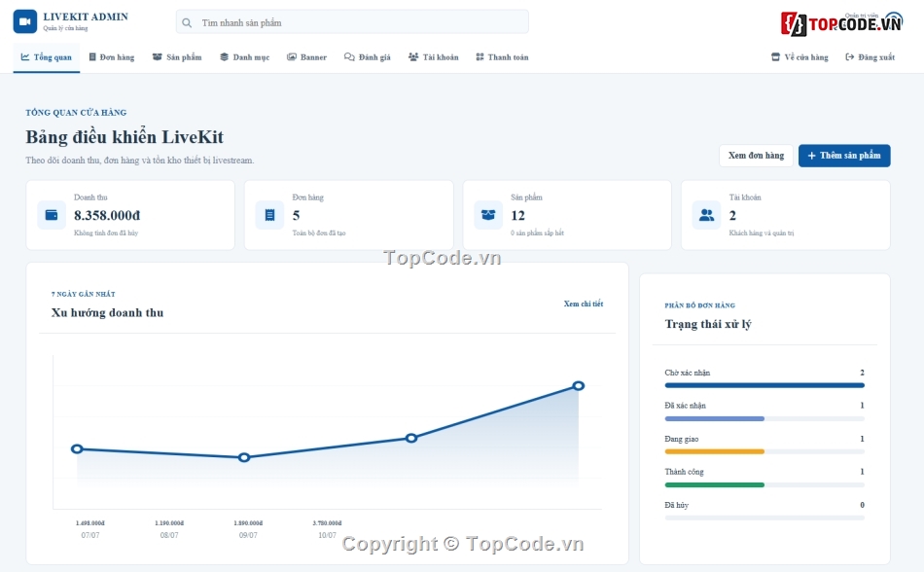Click the highest revenue chart data point
Image resolution: width=924 pixels, height=572 pixels.
(x=579, y=386)
